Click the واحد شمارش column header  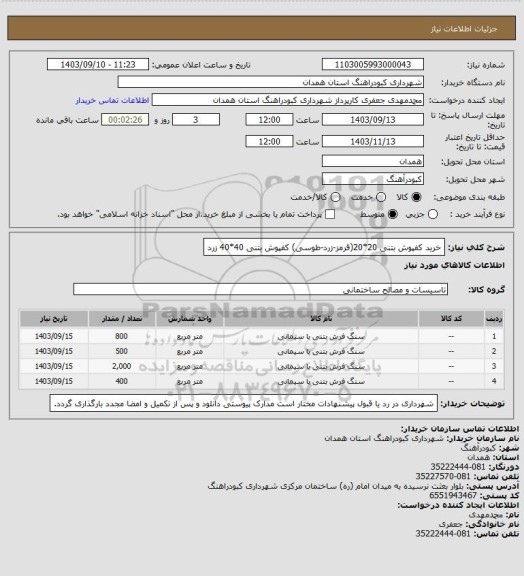190,319
